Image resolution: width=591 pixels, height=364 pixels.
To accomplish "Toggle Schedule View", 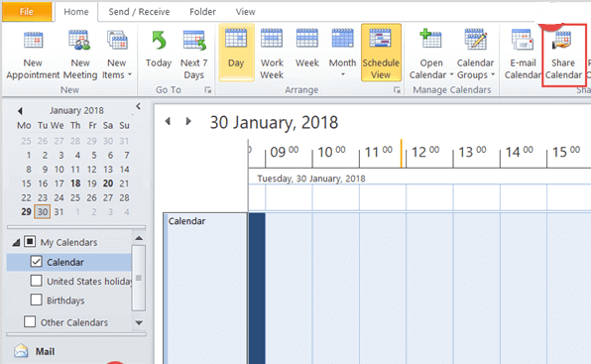I will 381,53.
